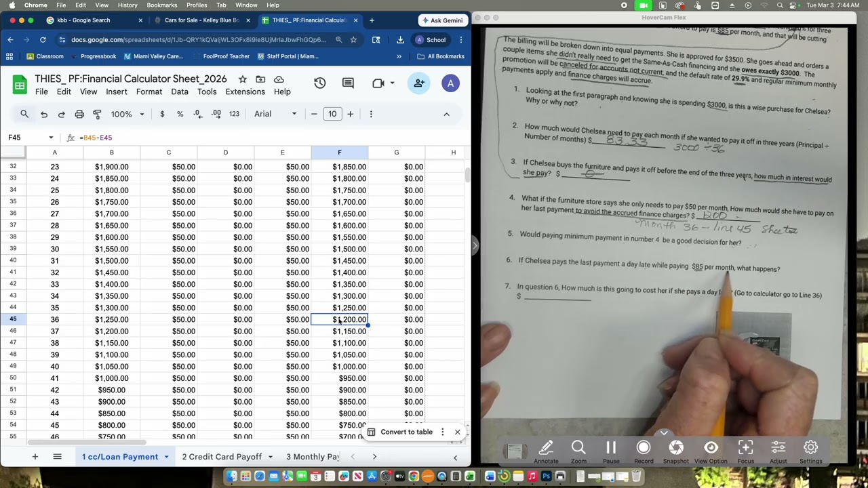The width and height of the screenshot is (868, 488).
Task: Open HoverCam View Option
Action: pos(711,451)
